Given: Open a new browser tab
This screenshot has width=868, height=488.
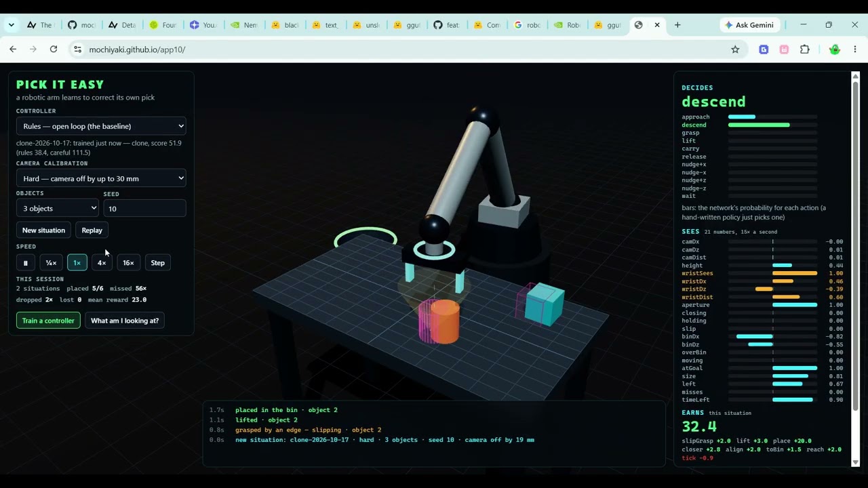Looking at the screenshot, I should 677,25.
